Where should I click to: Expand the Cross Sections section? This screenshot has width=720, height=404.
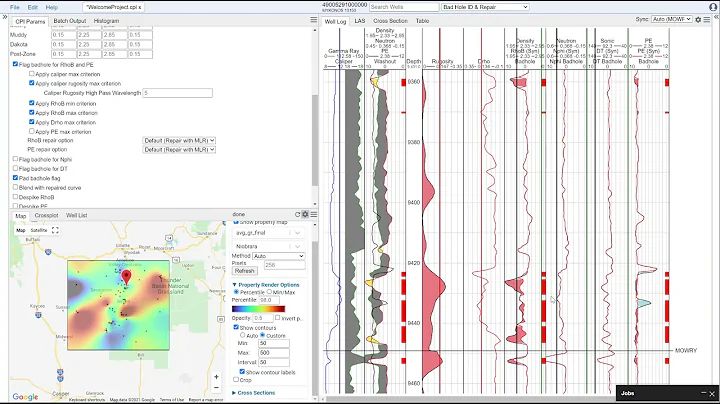click(253, 393)
